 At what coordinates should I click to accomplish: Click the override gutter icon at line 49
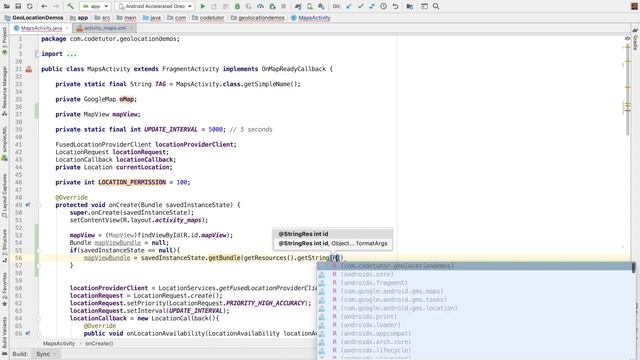pos(28,205)
